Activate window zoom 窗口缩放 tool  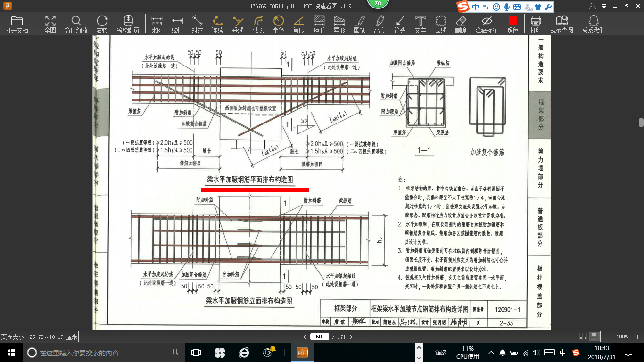(76, 25)
